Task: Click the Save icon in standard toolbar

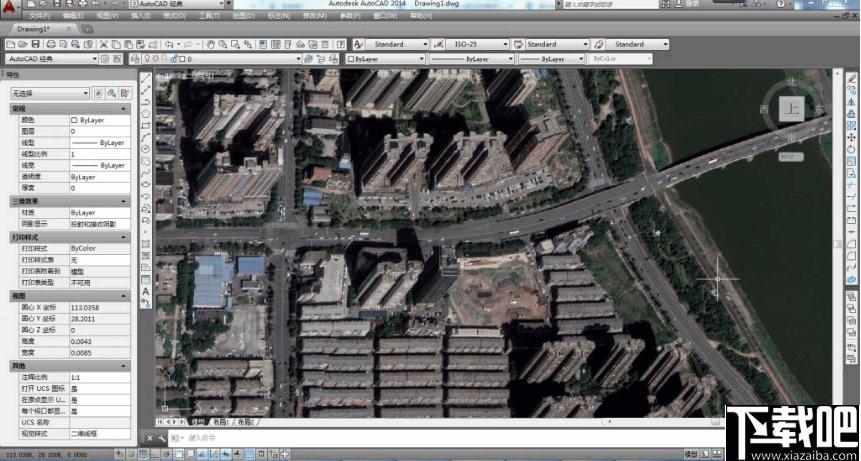Action: [x=36, y=44]
